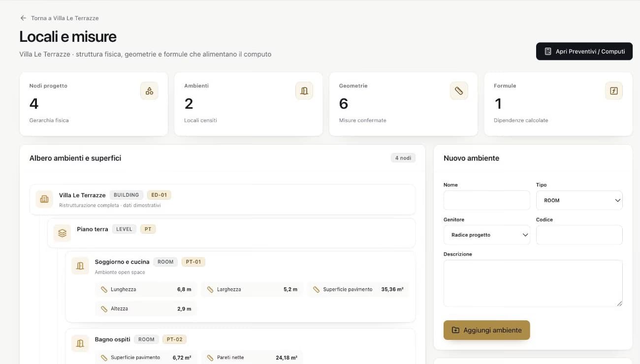
Task: Click the PT-01 code badge
Action: click(193, 262)
